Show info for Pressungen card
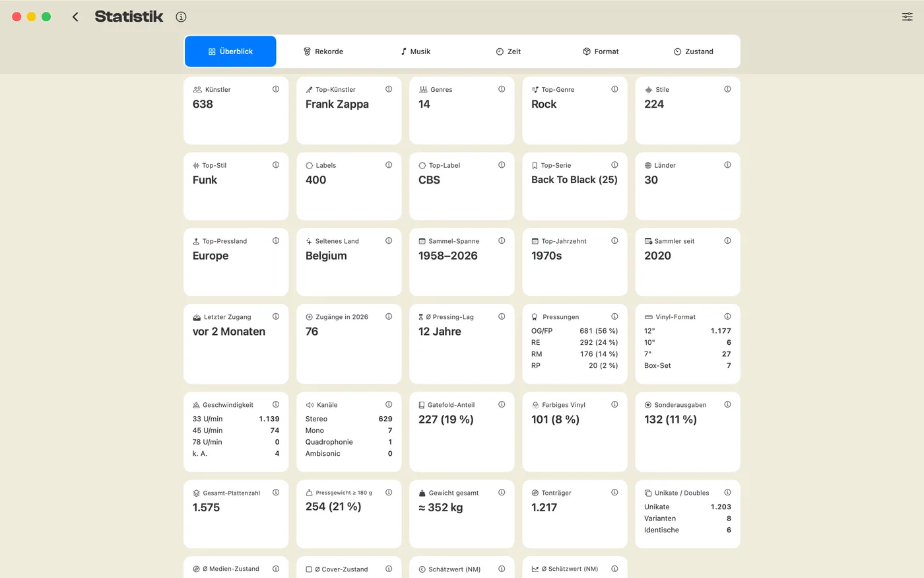This screenshot has height=578, width=924. (x=614, y=316)
